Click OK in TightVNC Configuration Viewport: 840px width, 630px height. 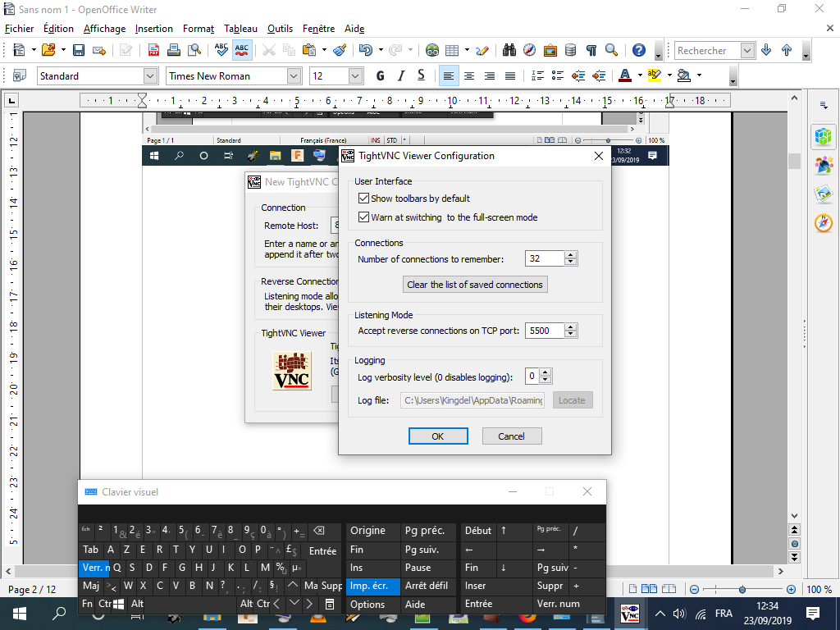pyautogui.click(x=438, y=436)
